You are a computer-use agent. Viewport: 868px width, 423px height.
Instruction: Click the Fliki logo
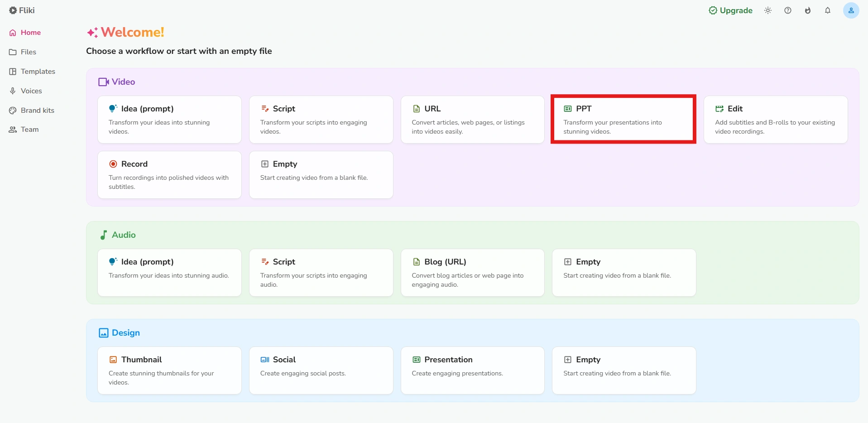[22, 10]
